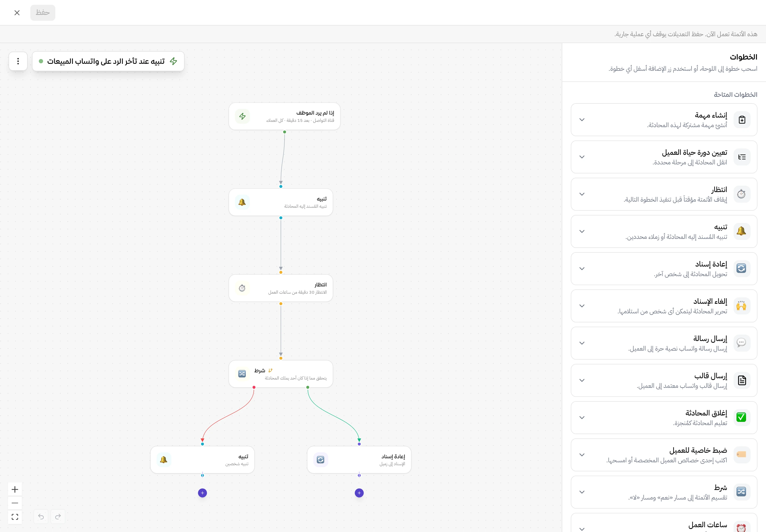Click plus button below إعادة إسناد node
The width and height of the screenshot is (766, 532).
[x=359, y=493]
